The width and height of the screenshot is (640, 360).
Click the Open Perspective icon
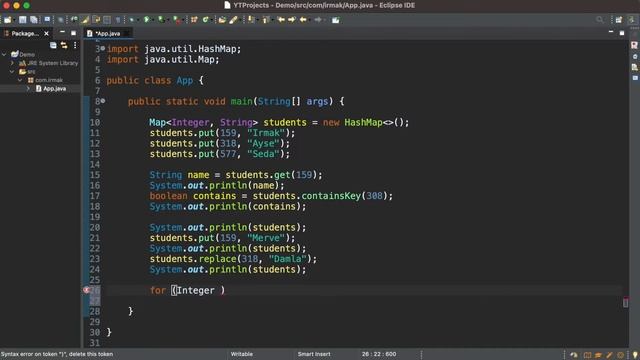click(x=619, y=20)
